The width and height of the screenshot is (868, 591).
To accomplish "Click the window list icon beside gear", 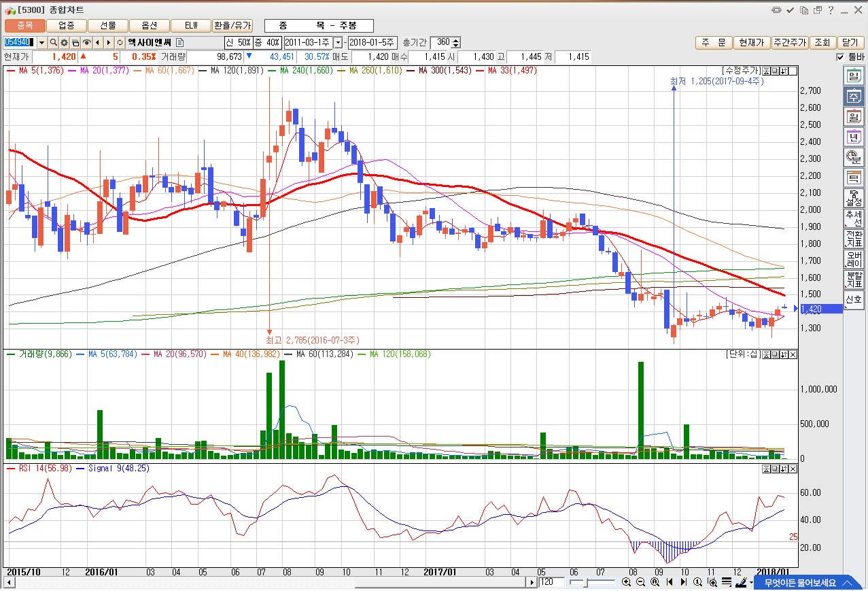I will (75, 42).
